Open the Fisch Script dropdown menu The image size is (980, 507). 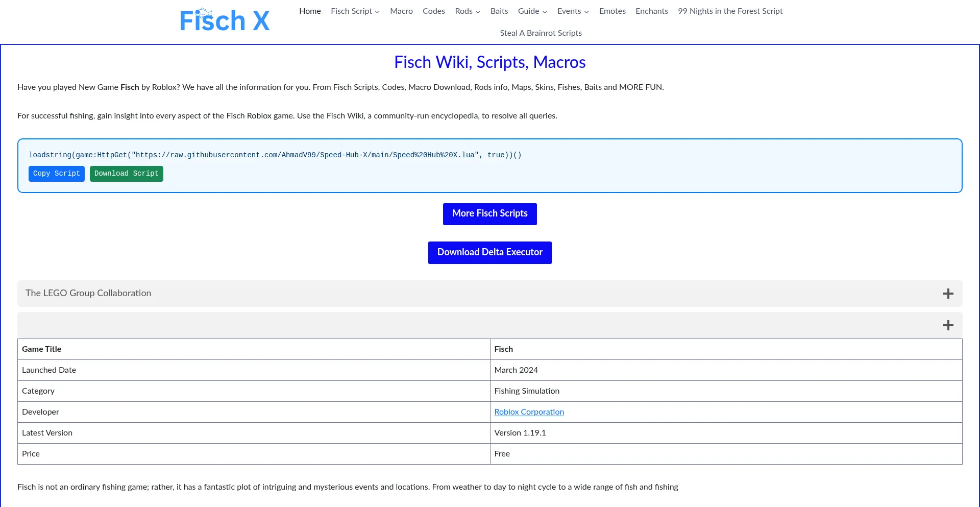click(x=355, y=11)
